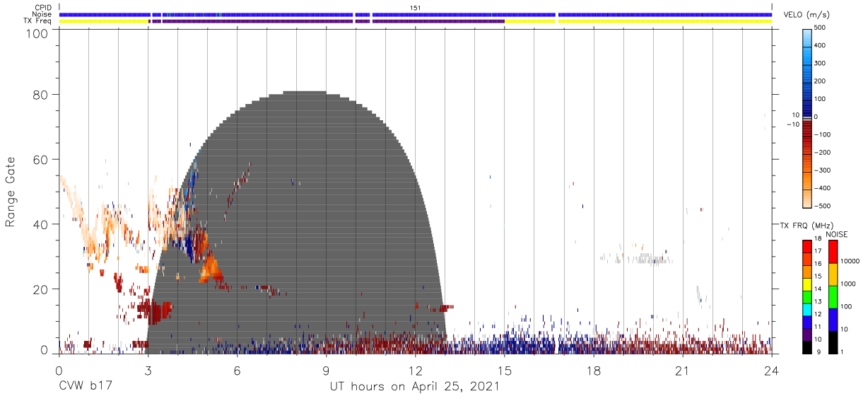Click the 21 tick label on the UT hours axis
This screenshot has height=401, width=868.
point(682,371)
